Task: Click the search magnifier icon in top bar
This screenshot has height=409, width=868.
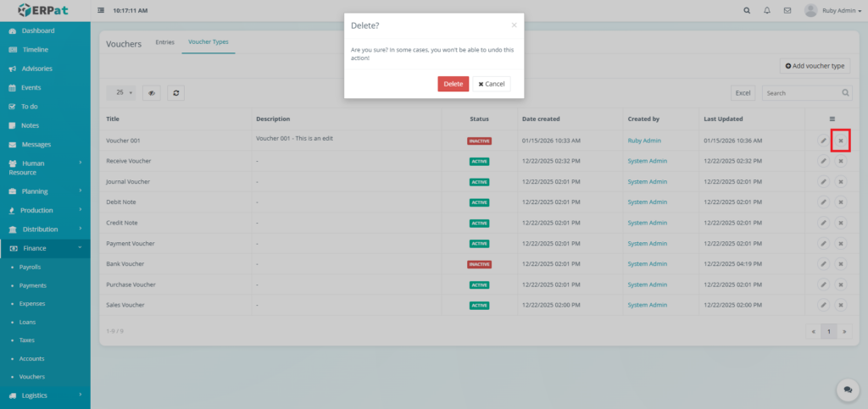Action: (x=746, y=11)
